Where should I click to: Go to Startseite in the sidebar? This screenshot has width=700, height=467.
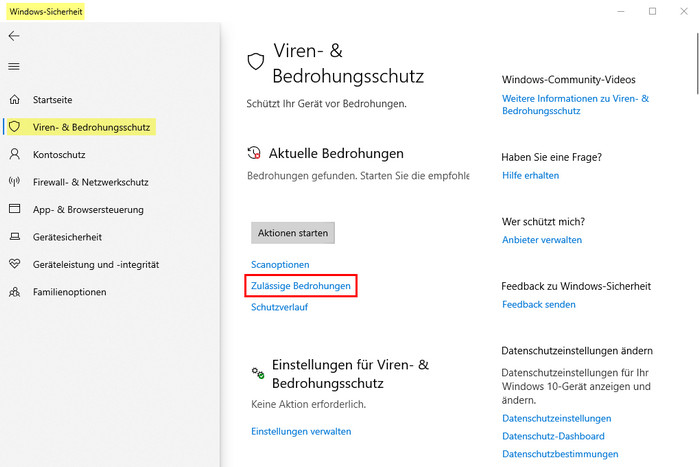pos(52,100)
